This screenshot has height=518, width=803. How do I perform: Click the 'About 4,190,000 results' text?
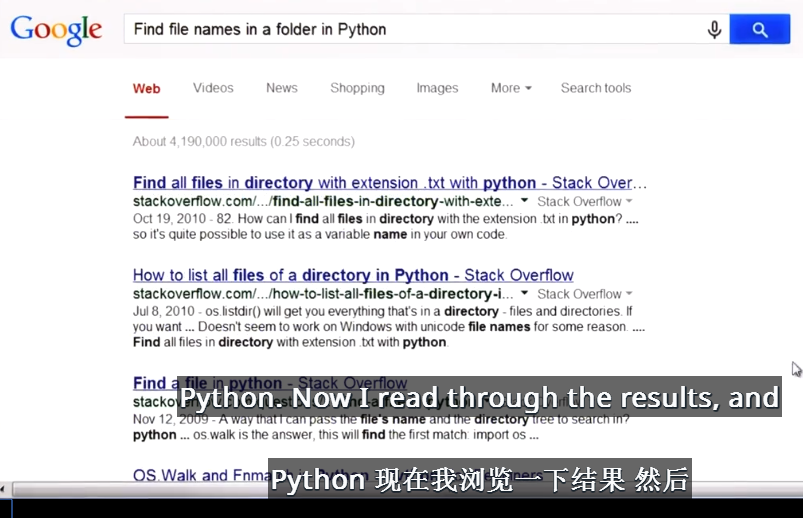click(x=243, y=141)
